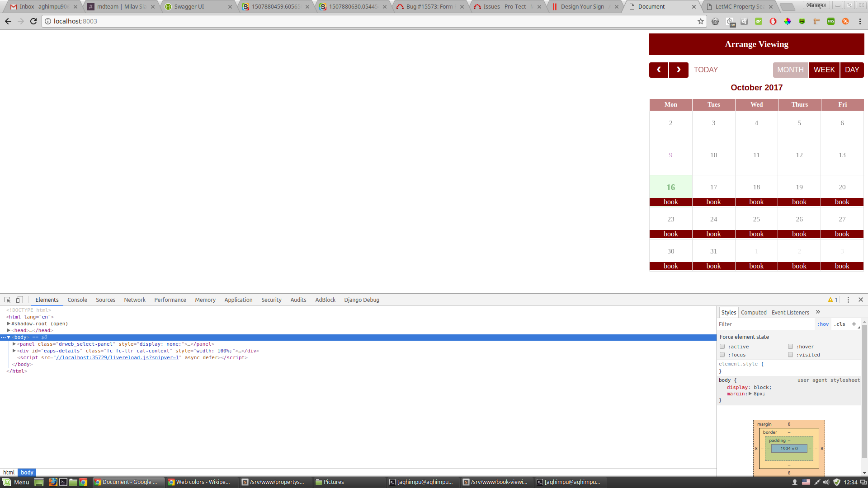Enable the :hover element state
The image size is (868, 488).
[x=791, y=347]
